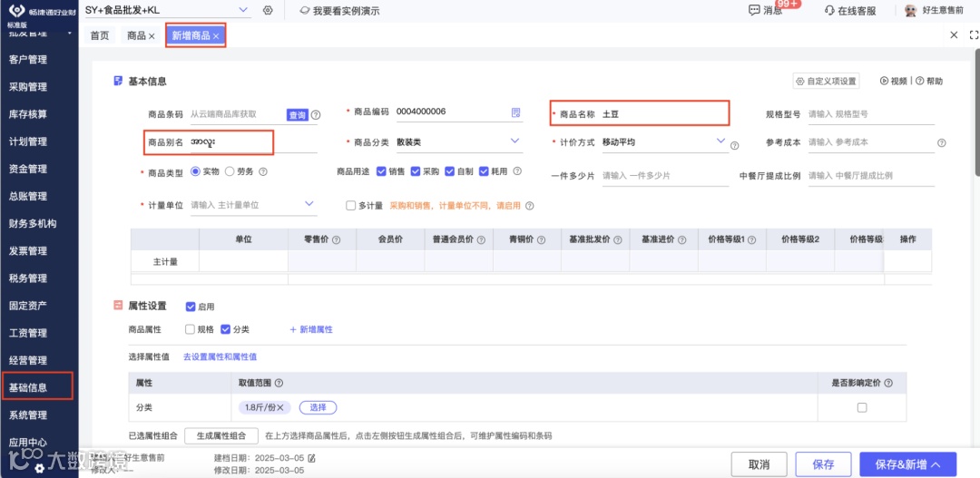Click the 一件多少片 input field
980x478 pixels.
665,176
